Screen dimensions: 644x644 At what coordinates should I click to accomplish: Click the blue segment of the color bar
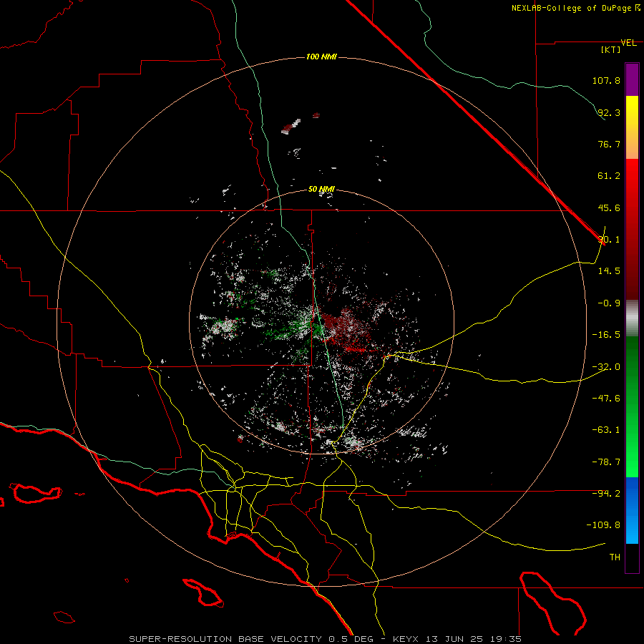632,510
